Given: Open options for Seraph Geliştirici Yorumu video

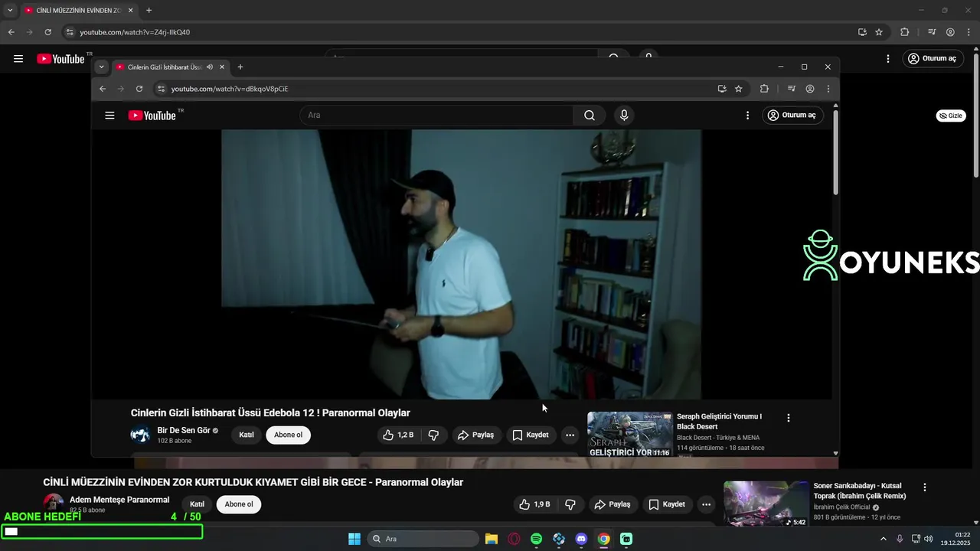Looking at the screenshot, I should (789, 418).
